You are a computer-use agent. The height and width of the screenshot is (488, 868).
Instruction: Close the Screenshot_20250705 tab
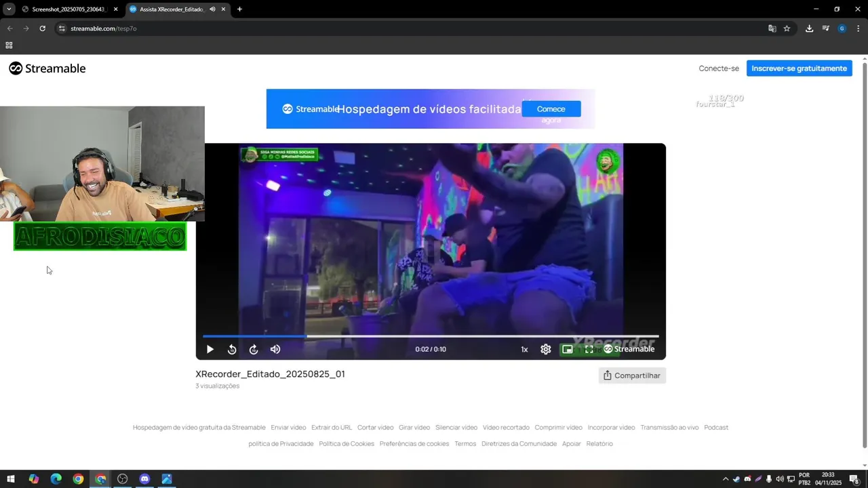click(116, 9)
